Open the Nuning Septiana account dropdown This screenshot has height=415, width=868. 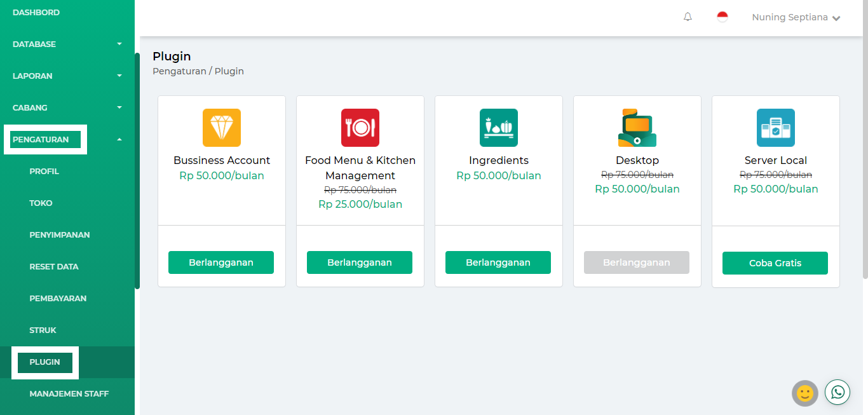796,17
